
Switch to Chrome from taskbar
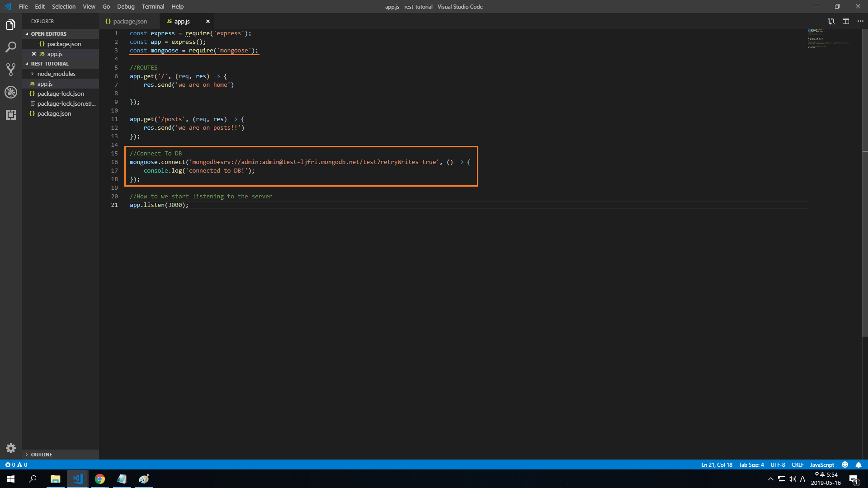(x=99, y=479)
